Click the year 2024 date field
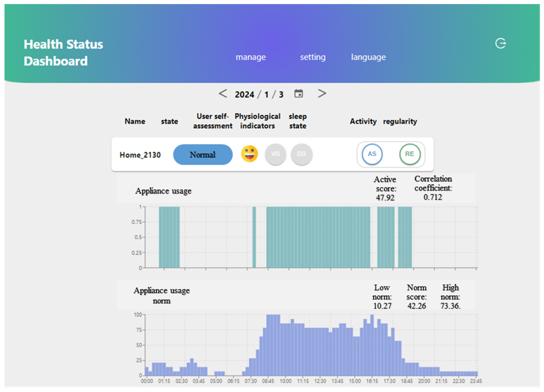The image size is (544, 392). click(244, 94)
